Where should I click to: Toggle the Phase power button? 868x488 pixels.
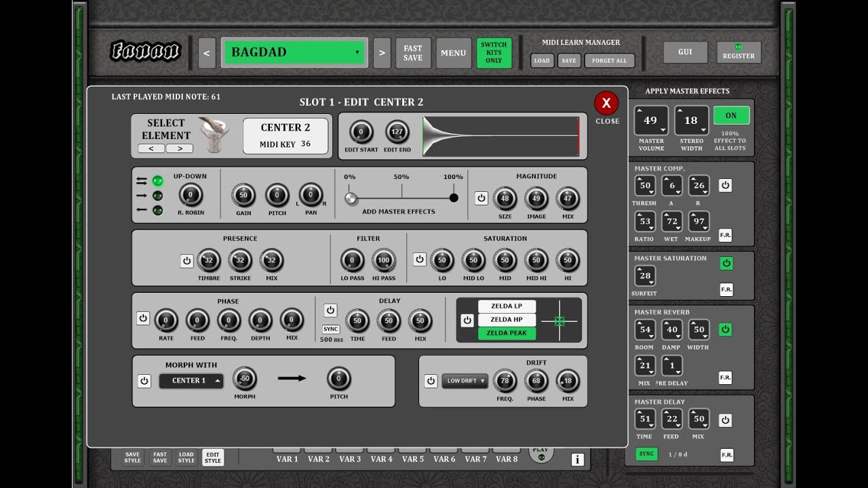click(x=143, y=318)
